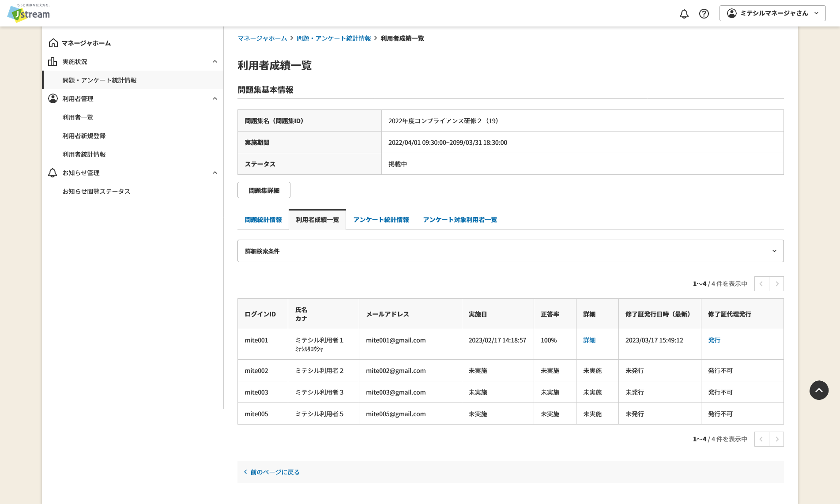Select the mite002 login ID cell
Image resolution: width=840 pixels, height=504 pixels.
click(263, 370)
